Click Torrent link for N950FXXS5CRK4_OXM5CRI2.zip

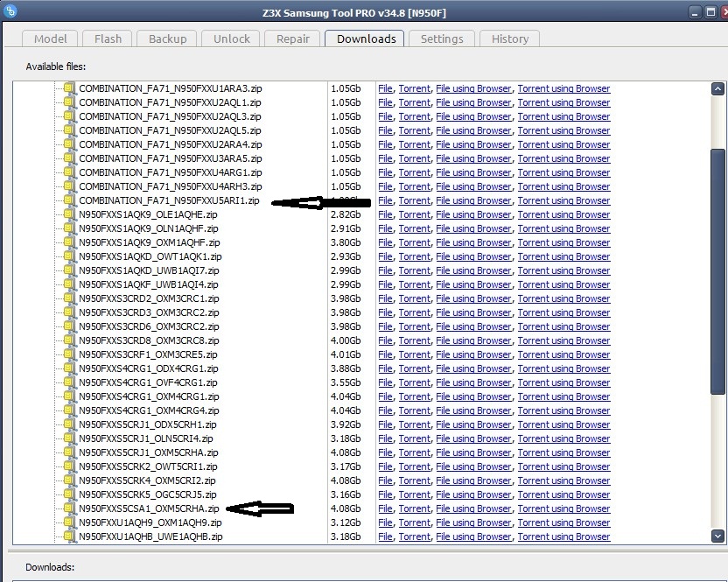coord(415,480)
